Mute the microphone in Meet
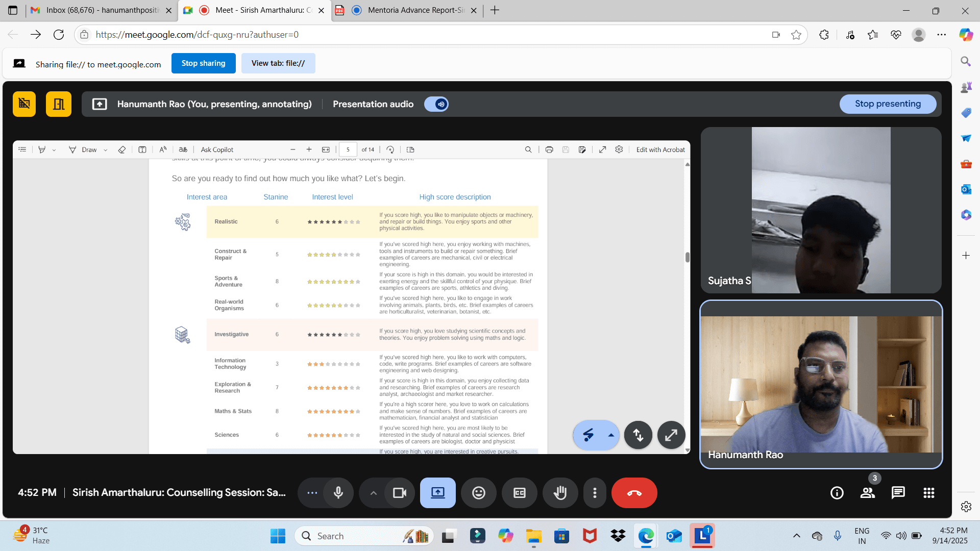 coord(338,493)
